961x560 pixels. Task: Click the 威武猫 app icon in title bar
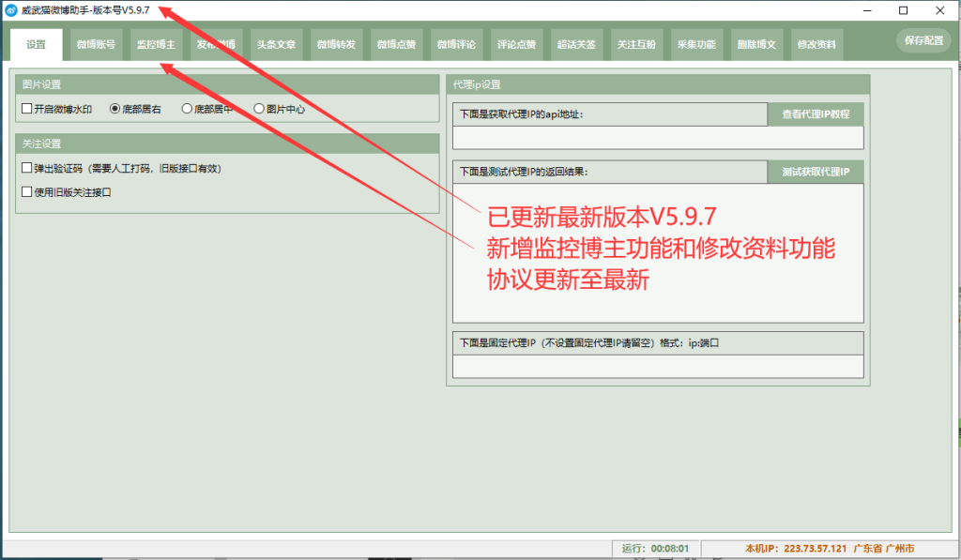[11, 9]
